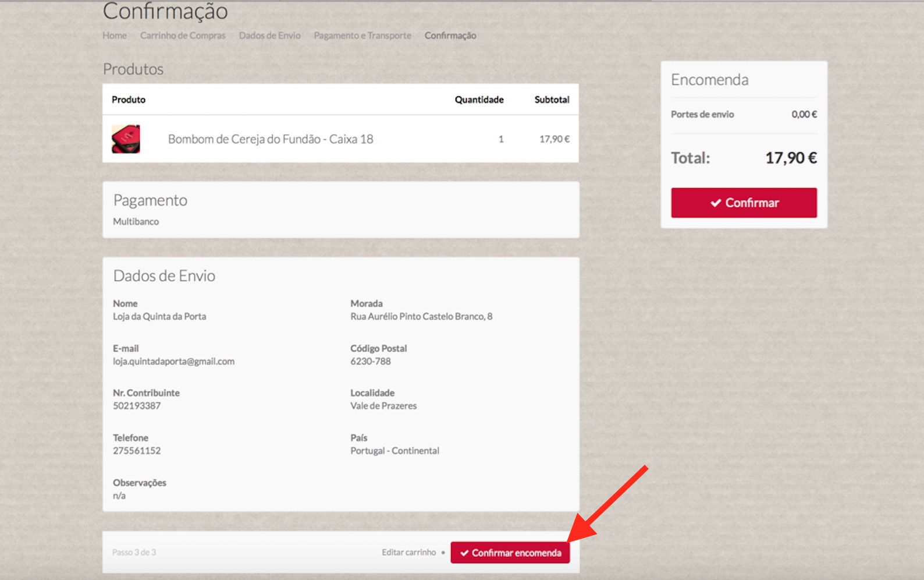924x580 pixels.
Task: Select the Confirmação breadcrumb item
Action: pyautogui.click(x=450, y=36)
